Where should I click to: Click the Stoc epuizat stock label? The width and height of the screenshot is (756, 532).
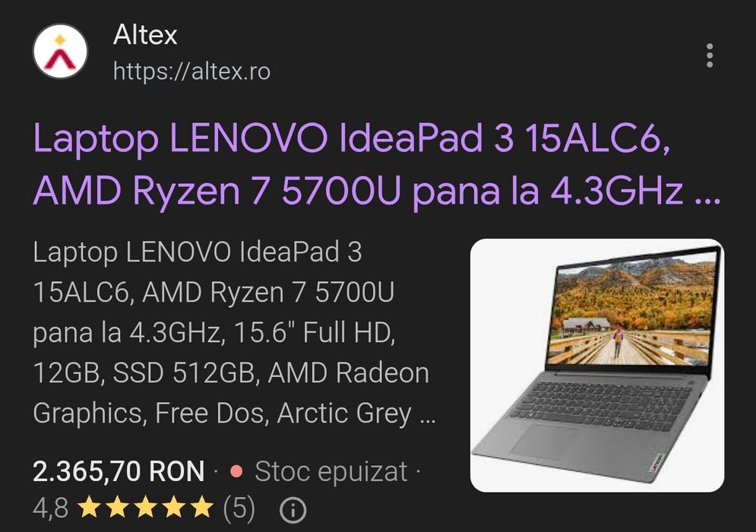[x=331, y=471]
